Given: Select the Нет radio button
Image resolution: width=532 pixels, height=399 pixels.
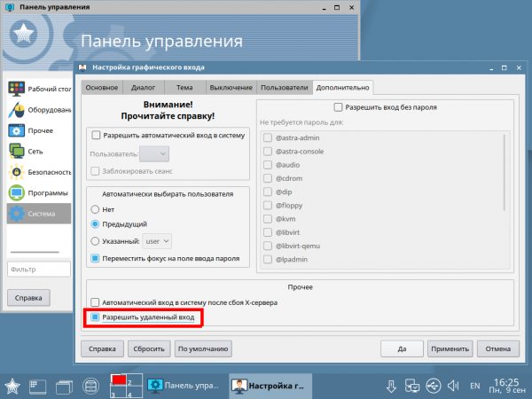Looking at the screenshot, I should tap(96, 209).
